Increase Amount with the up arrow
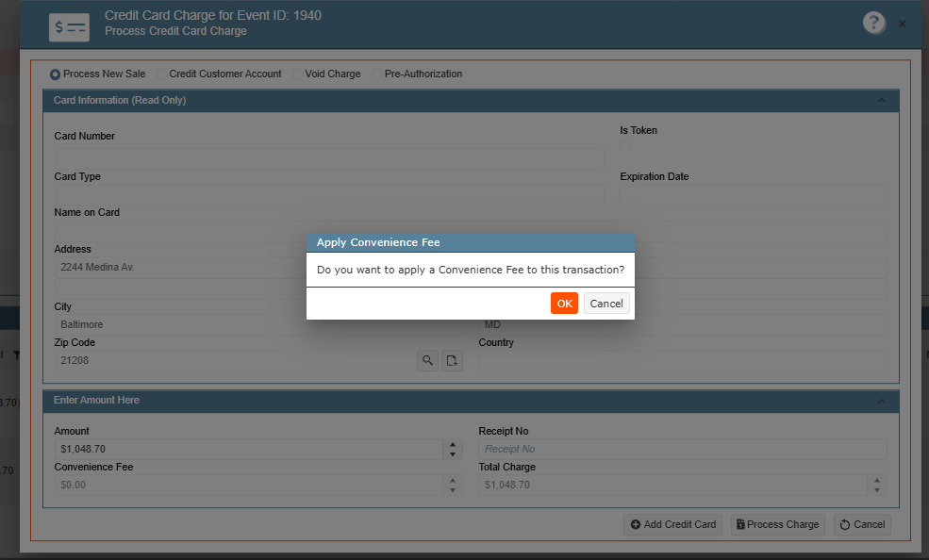Viewport: 929px width, 560px height. pyautogui.click(x=453, y=444)
